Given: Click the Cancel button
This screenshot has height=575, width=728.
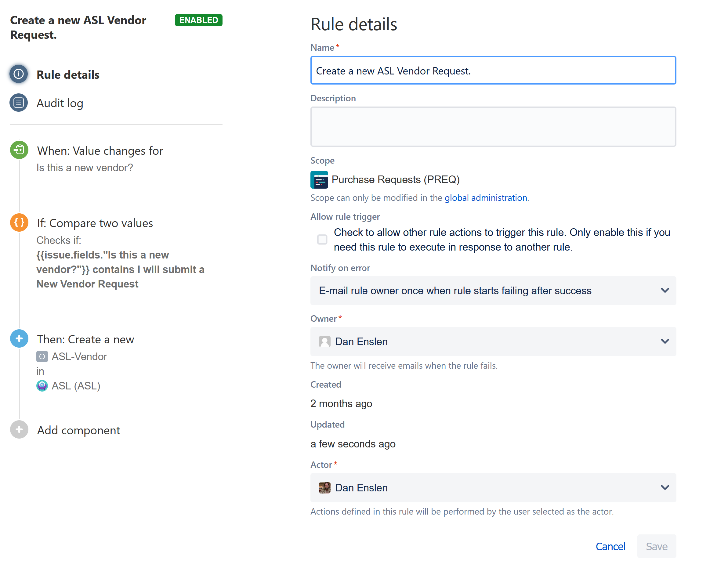Looking at the screenshot, I should tap(610, 546).
